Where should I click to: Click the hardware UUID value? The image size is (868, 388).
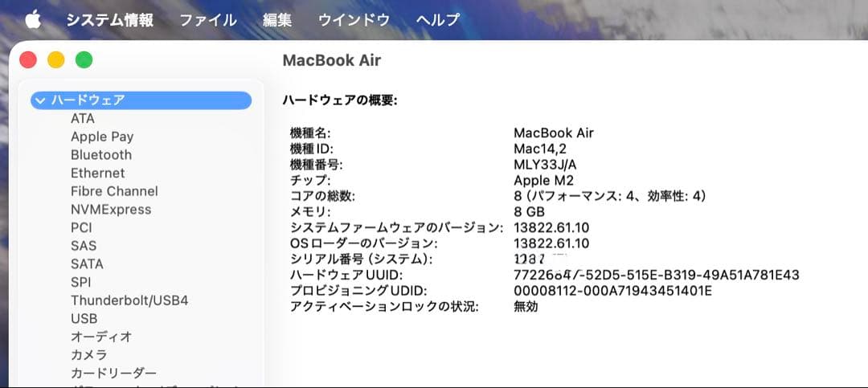point(657,275)
